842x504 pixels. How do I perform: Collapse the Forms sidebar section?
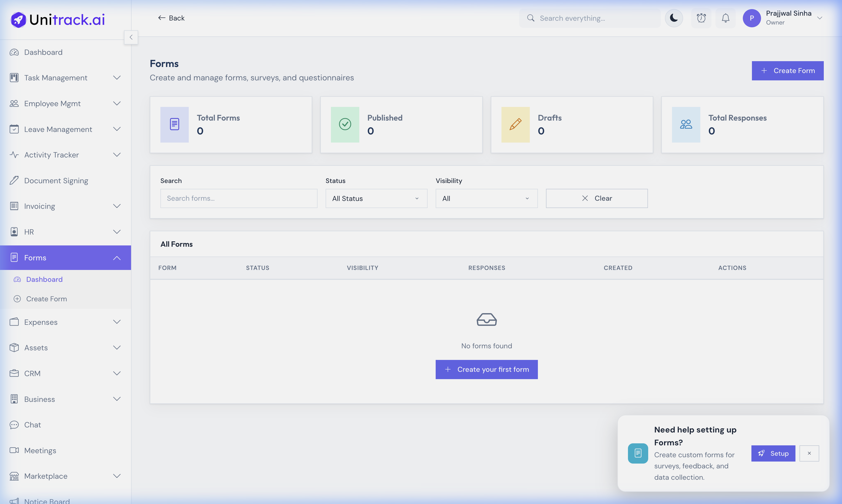[117, 257]
